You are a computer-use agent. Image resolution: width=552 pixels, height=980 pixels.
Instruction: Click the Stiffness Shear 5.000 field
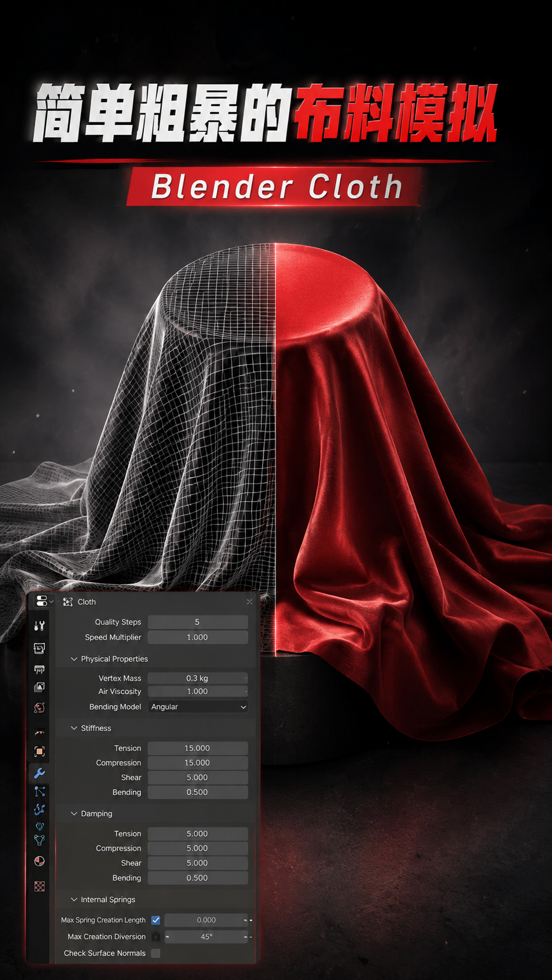pyautogui.click(x=198, y=778)
